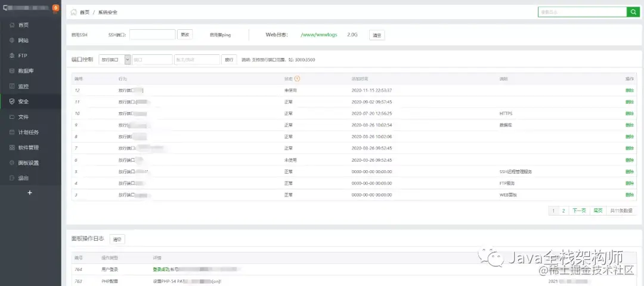Viewport: 644px width, 286px height.
Task: Go to pagination page 1
Action: click(x=553, y=211)
